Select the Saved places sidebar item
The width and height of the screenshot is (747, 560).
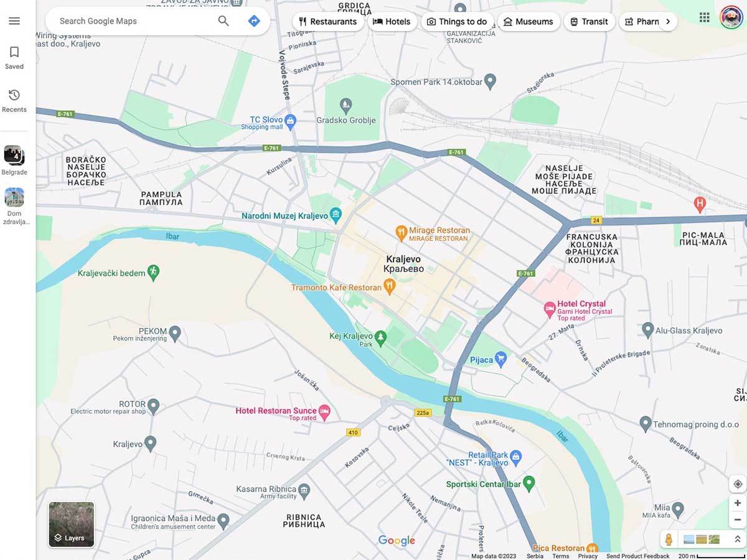point(14,57)
